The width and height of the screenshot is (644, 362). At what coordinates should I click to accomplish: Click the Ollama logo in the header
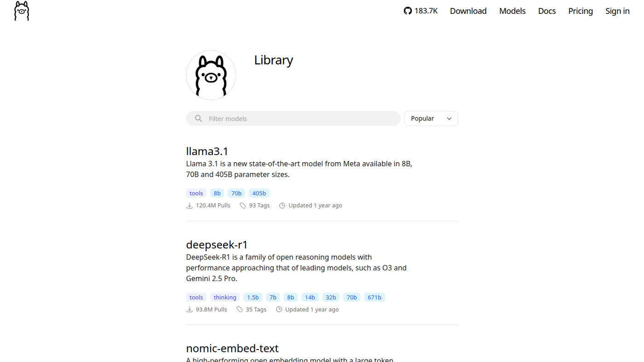(22, 11)
